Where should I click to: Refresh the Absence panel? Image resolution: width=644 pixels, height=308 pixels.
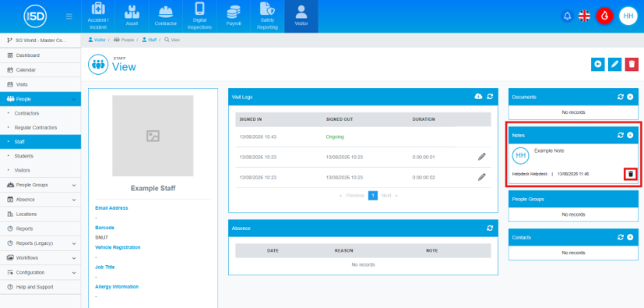490,228
